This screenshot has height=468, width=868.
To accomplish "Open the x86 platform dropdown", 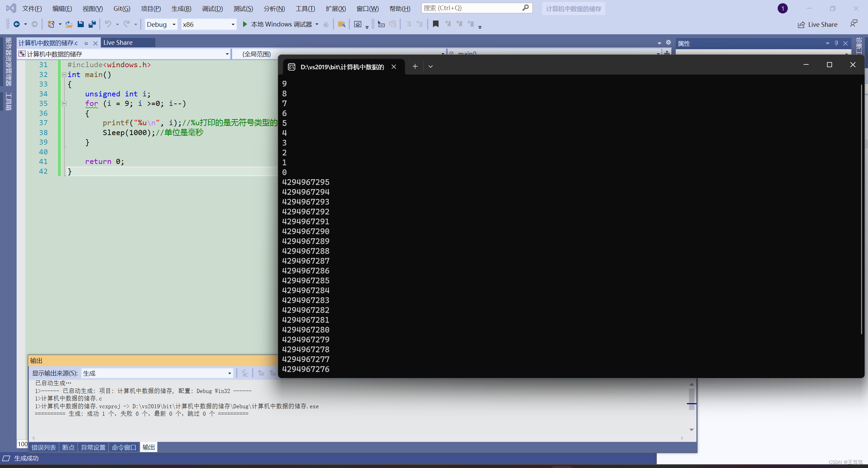I will pos(209,24).
